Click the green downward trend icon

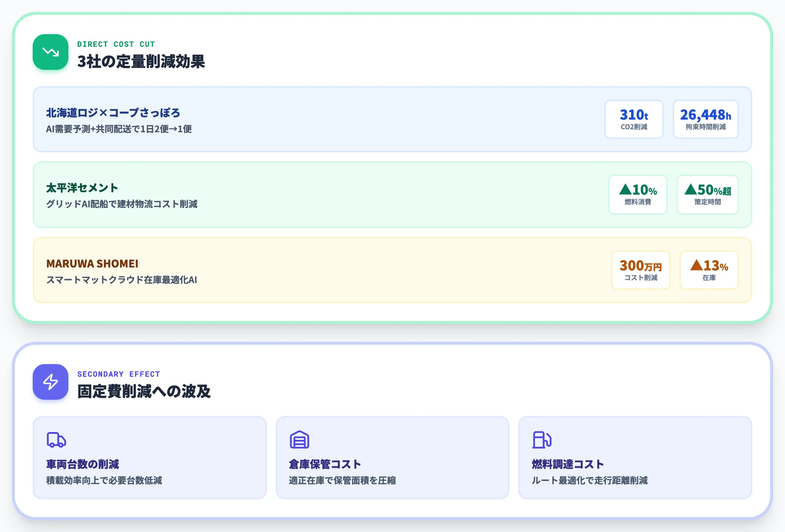[x=51, y=52]
